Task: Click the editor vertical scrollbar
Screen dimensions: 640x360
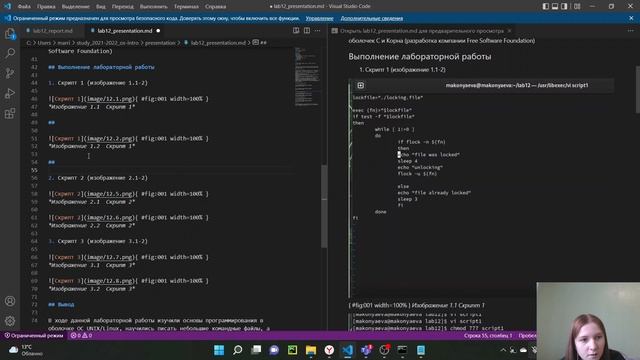Action: coord(324,206)
